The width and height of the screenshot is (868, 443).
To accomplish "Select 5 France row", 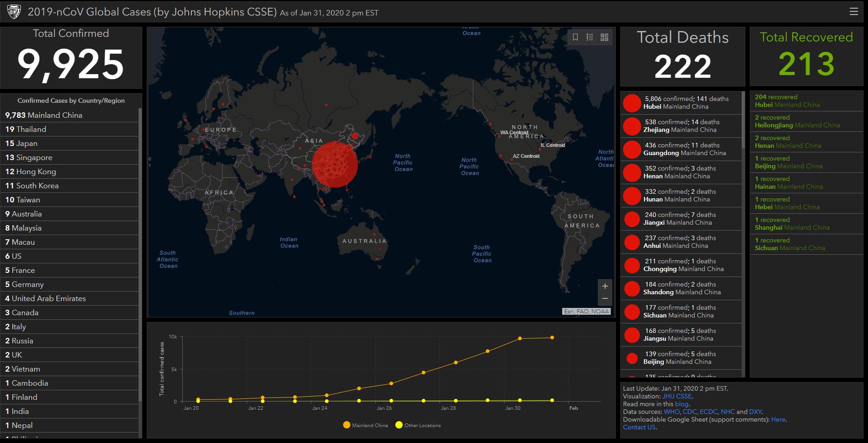I will click(x=70, y=270).
